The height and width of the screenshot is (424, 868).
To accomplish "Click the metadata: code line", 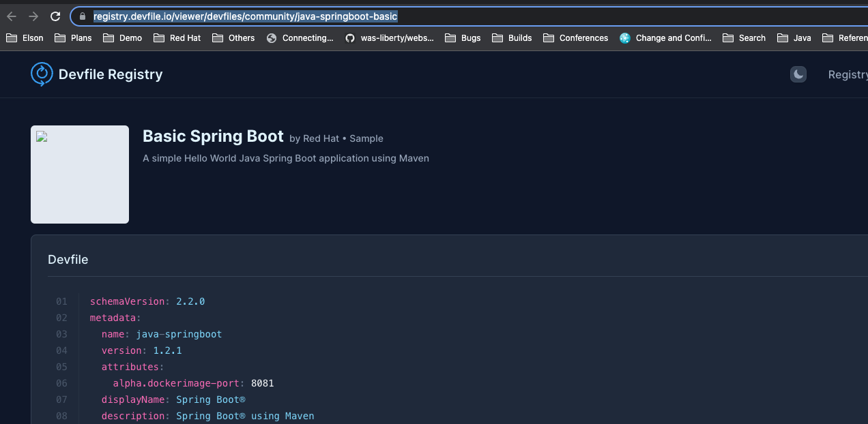I will pyautogui.click(x=115, y=318).
